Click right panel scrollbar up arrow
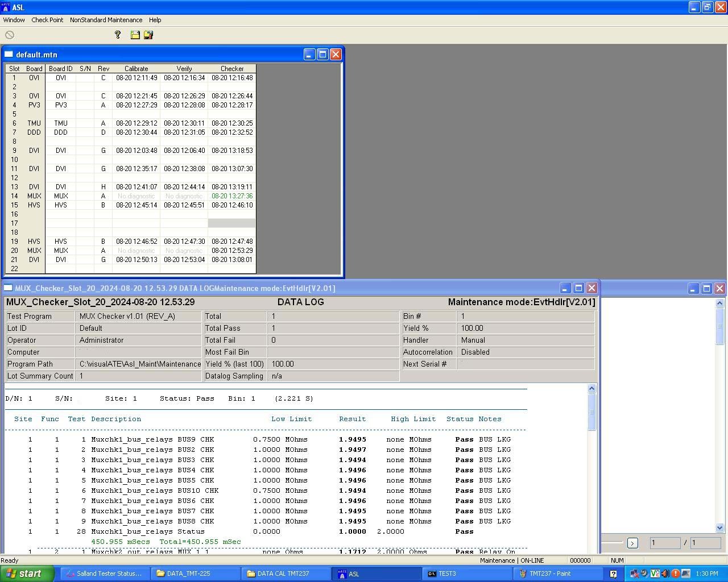This screenshot has height=582, width=728. click(x=719, y=304)
